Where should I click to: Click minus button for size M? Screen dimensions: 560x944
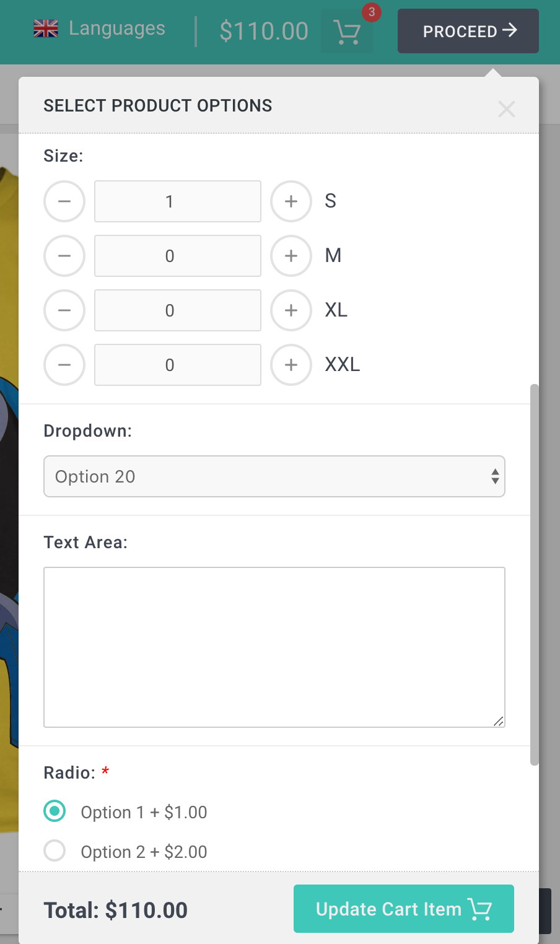(x=64, y=256)
